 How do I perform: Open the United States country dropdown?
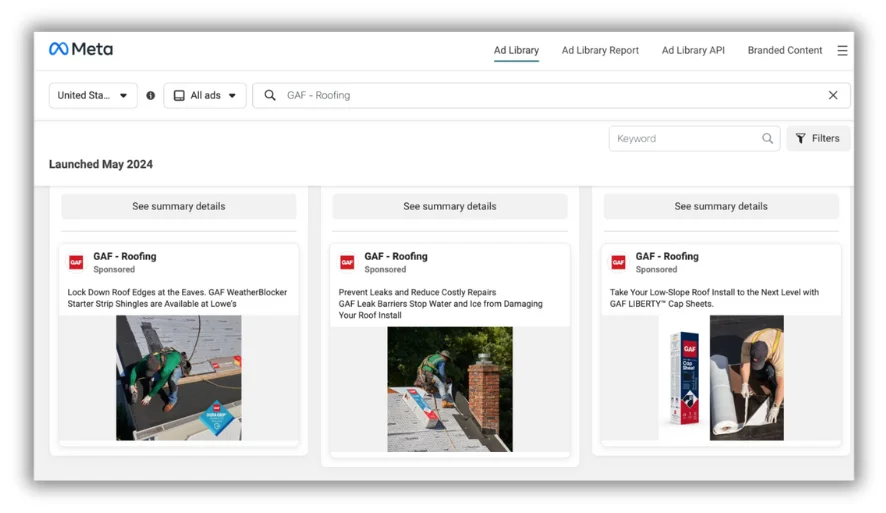click(93, 95)
